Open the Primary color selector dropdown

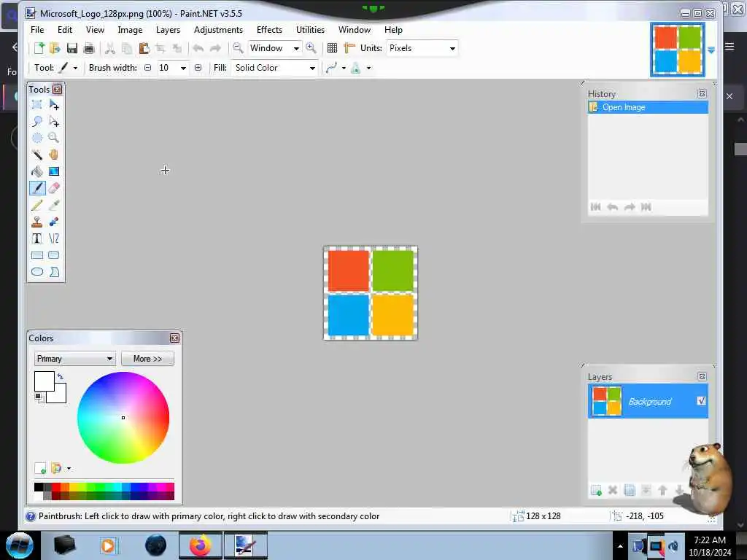75,359
